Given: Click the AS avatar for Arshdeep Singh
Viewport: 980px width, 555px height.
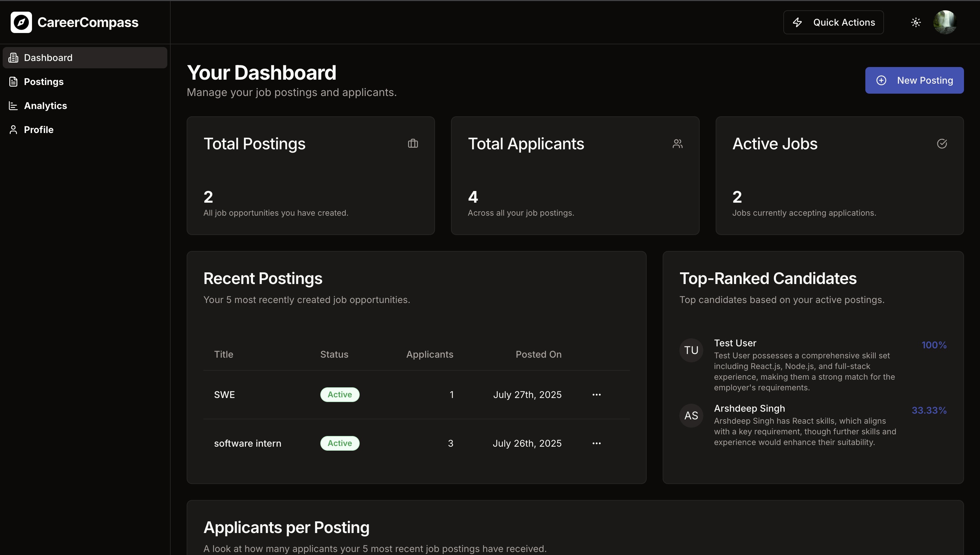Looking at the screenshot, I should point(691,415).
